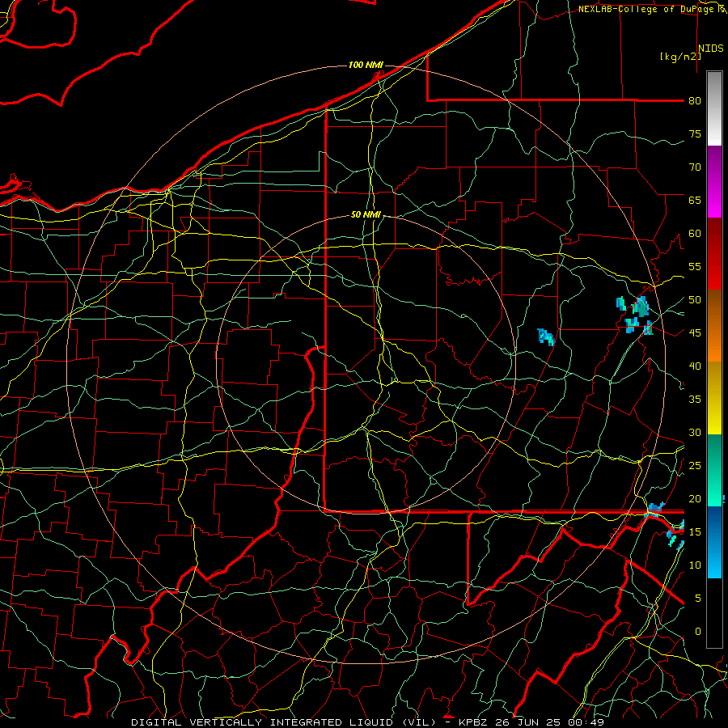The image size is (728, 728).
Task: Click the 25 value on the VIL scale
Action: pyautogui.click(x=695, y=466)
